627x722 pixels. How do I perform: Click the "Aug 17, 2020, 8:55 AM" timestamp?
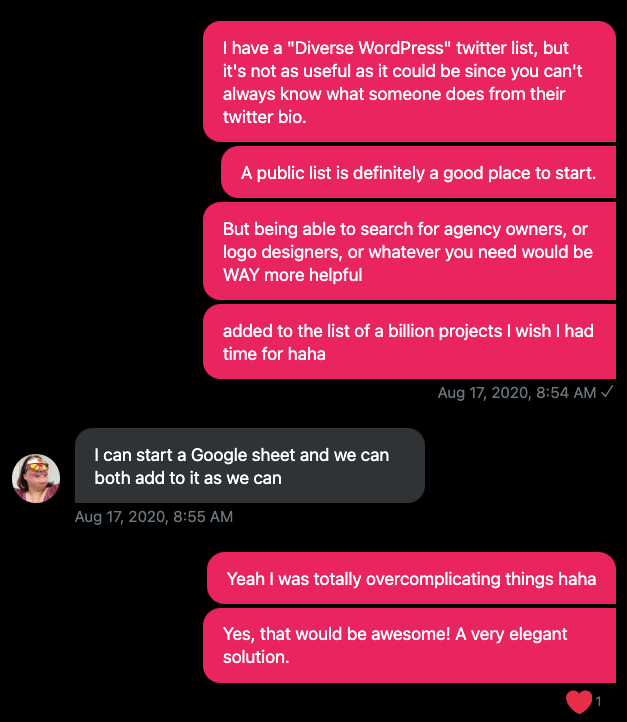click(x=154, y=517)
